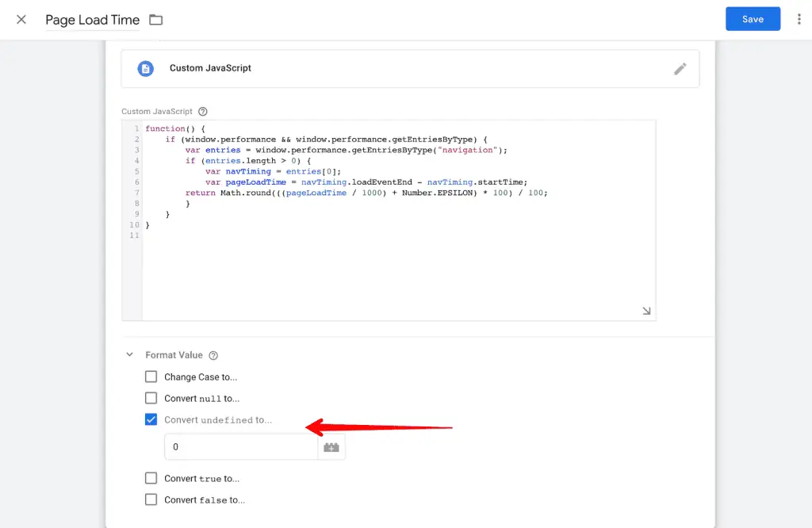Click the insert variable brick icon
This screenshot has width=812, height=528.
331,447
